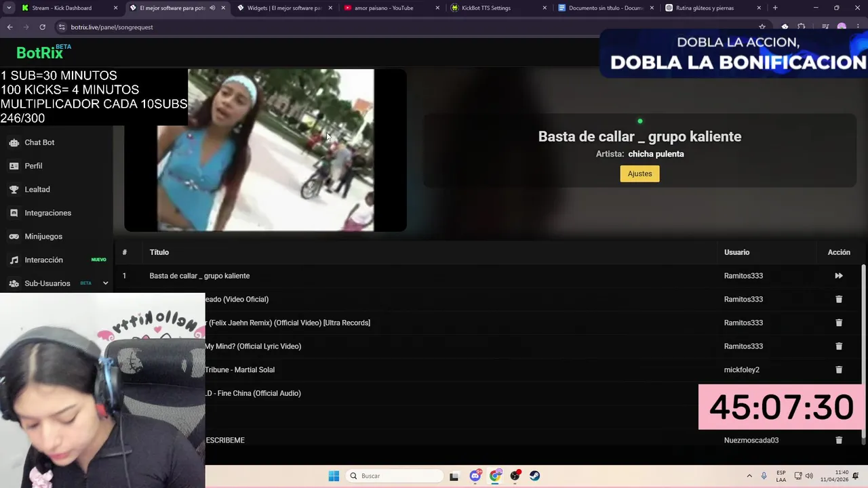Skip the current song Basta de callar
Screen dimensions: 868x488
pos(839,276)
